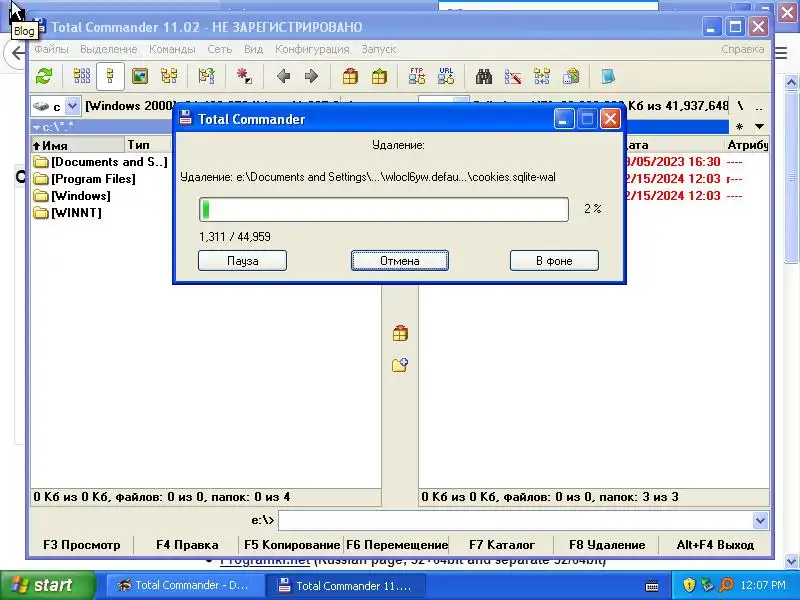Screen dimensions: 800x600
Task: Open the directory history down-arrow on right panel
Action: pos(759,127)
